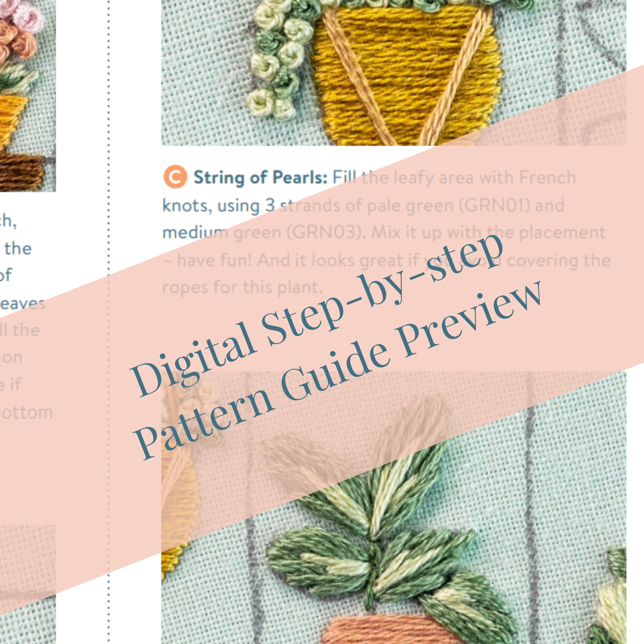Image resolution: width=644 pixels, height=644 pixels.
Task: Click the "knots, using 3" instruction text
Action: [x=219, y=206]
